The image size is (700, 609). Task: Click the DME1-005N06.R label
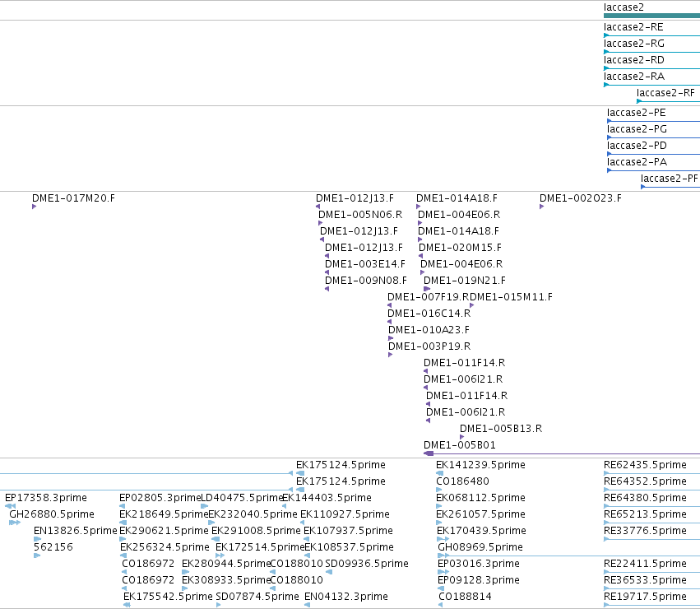tap(360, 215)
